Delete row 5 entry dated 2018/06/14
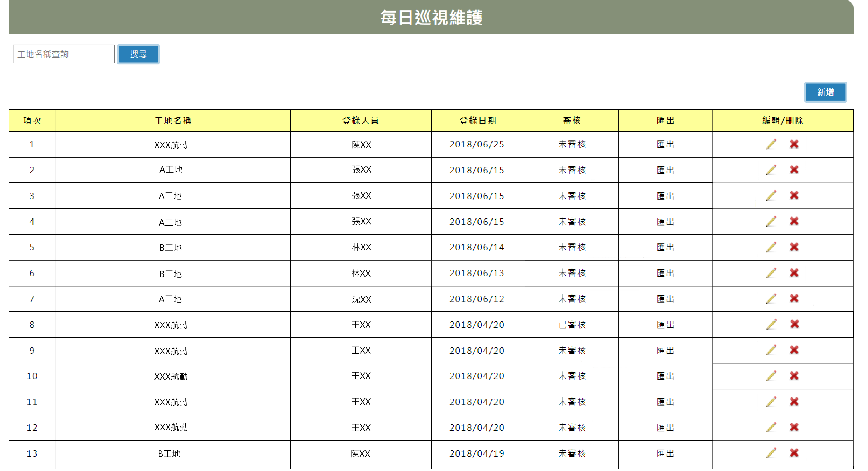Image resolution: width=868 pixels, height=471 pixels. (794, 247)
